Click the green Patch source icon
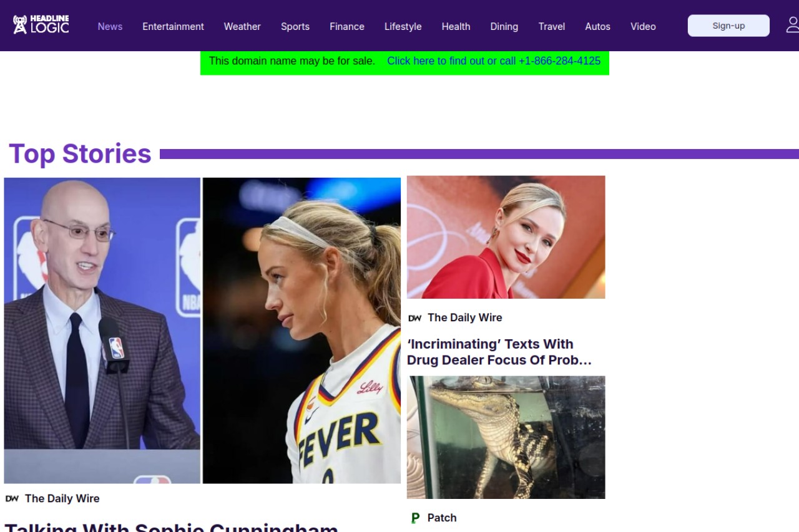This screenshot has width=799, height=532. tap(415, 518)
